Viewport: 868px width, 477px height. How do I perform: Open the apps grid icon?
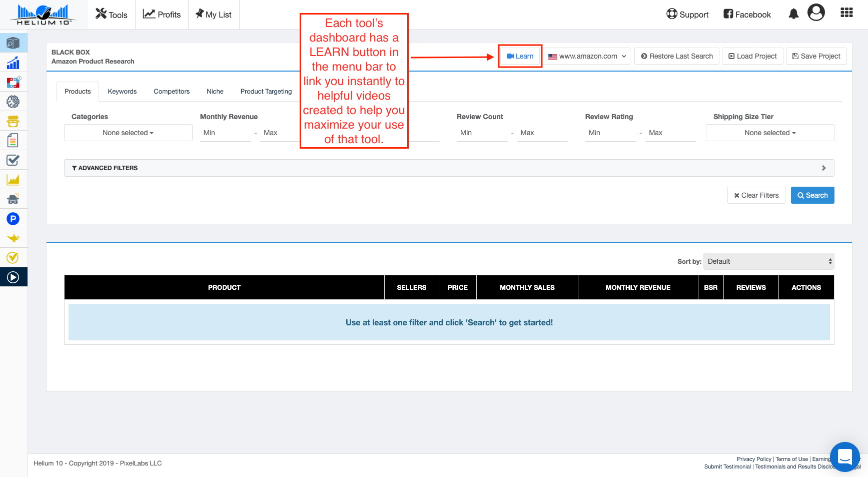846,13
